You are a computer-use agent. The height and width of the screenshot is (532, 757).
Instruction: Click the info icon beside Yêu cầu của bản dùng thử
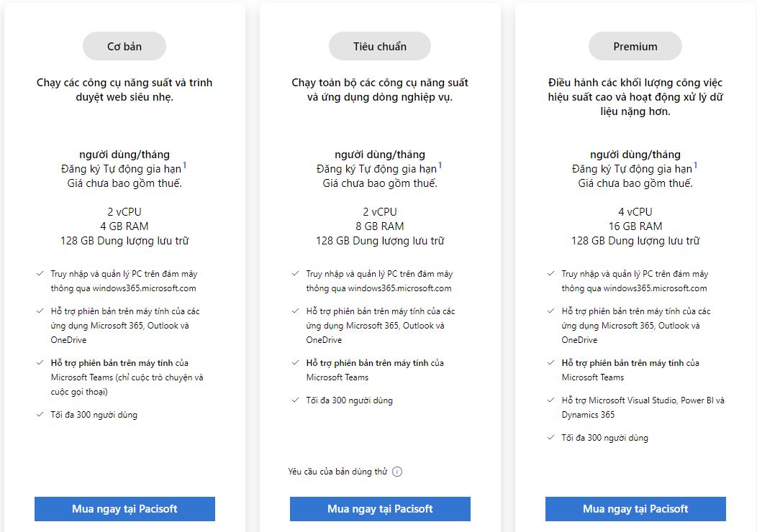[x=396, y=472]
